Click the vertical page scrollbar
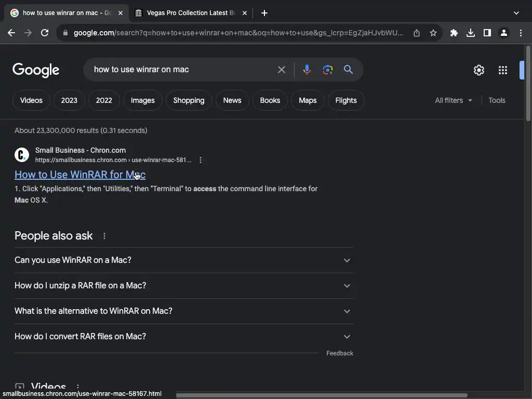Screen dimensions: 532x399 (x=528, y=84)
